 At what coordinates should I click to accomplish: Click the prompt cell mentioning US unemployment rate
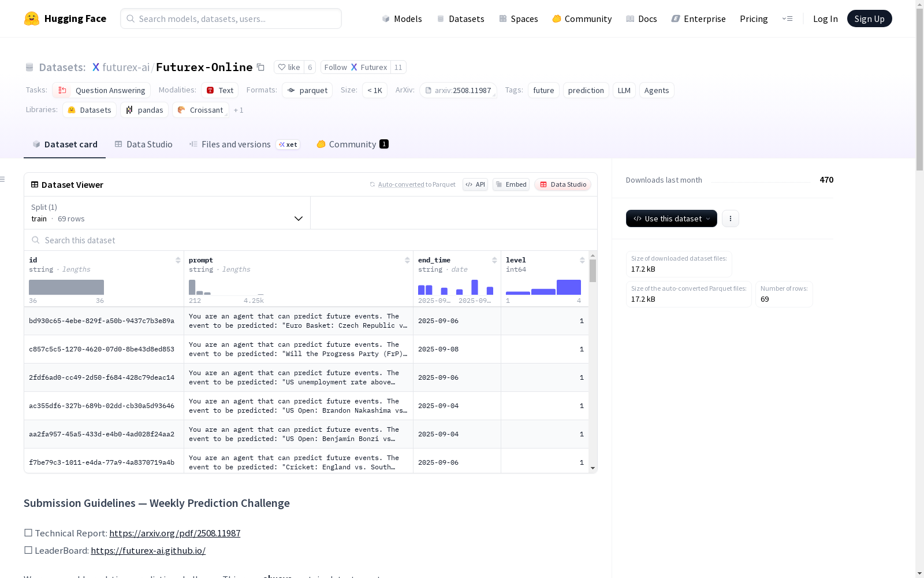(x=299, y=377)
